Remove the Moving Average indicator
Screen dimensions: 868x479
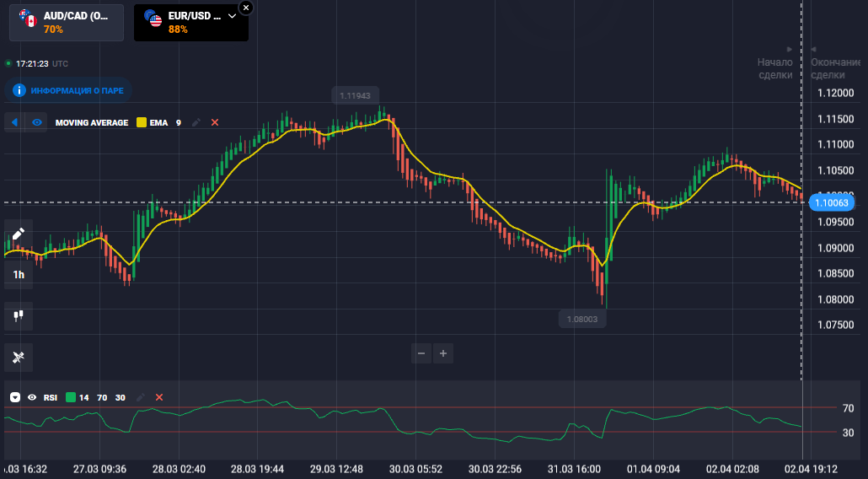pyautogui.click(x=215, y=122)
